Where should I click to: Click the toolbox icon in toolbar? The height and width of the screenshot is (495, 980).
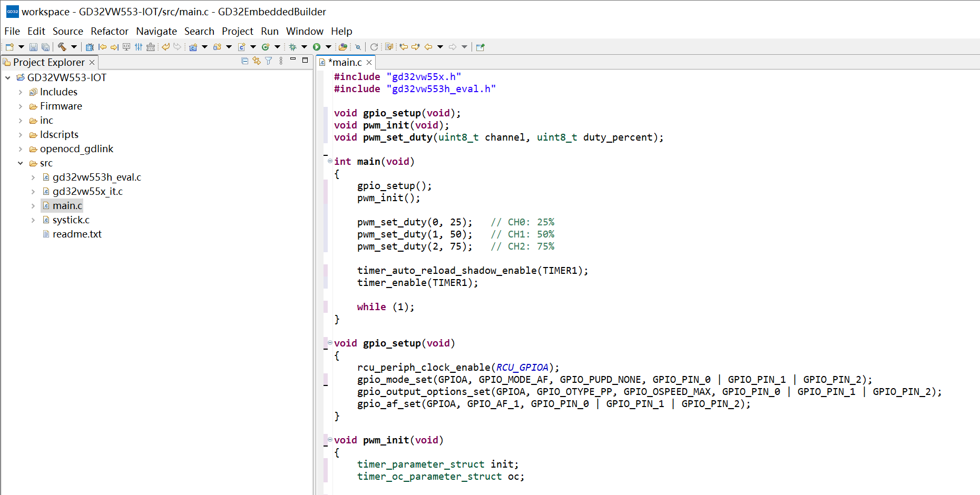point(151,47)
